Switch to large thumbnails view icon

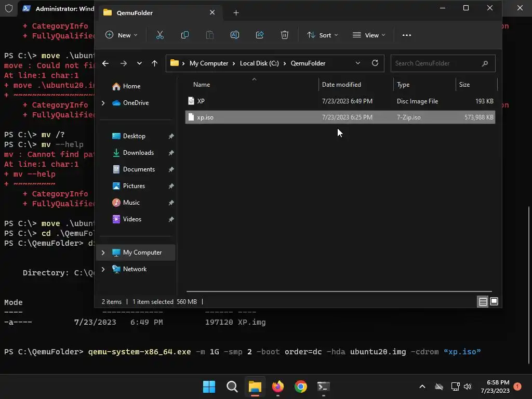pyautogui.click(x=494, y=301)
